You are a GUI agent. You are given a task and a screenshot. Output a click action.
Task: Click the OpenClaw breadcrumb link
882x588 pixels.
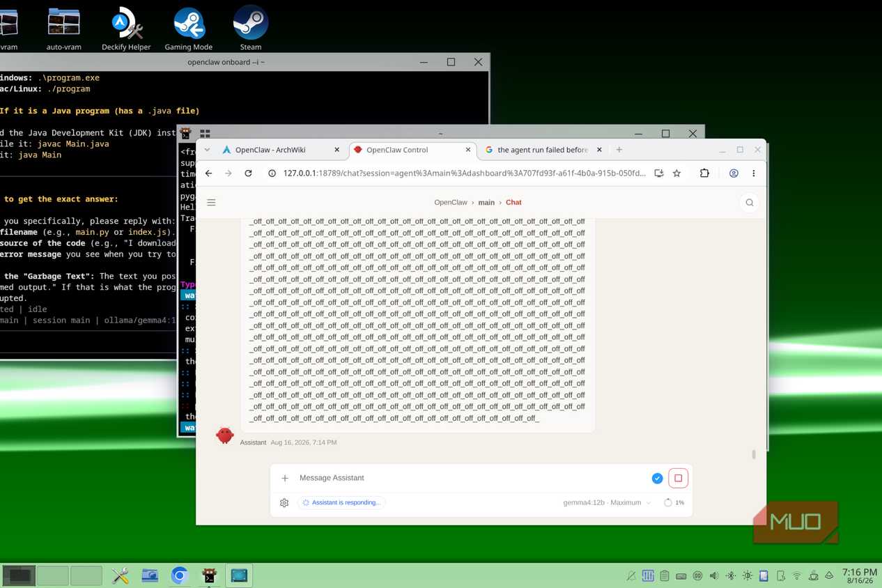click(x=451, y=203)
